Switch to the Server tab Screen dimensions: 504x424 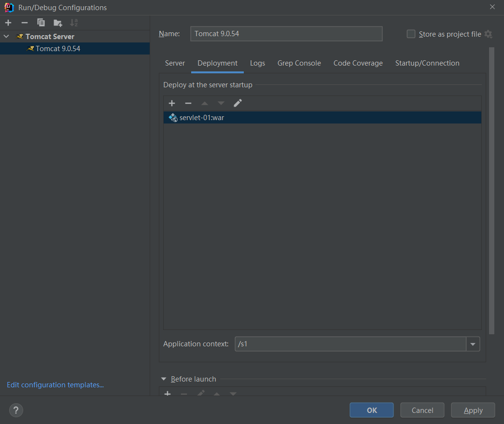click(x=175, y=63)
